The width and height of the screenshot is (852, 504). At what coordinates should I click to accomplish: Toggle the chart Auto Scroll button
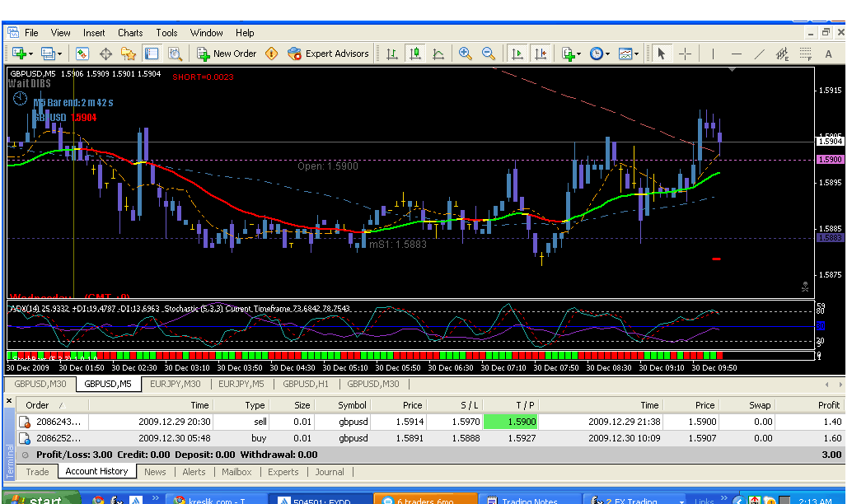pyautogui.click(x=517, y=54)
